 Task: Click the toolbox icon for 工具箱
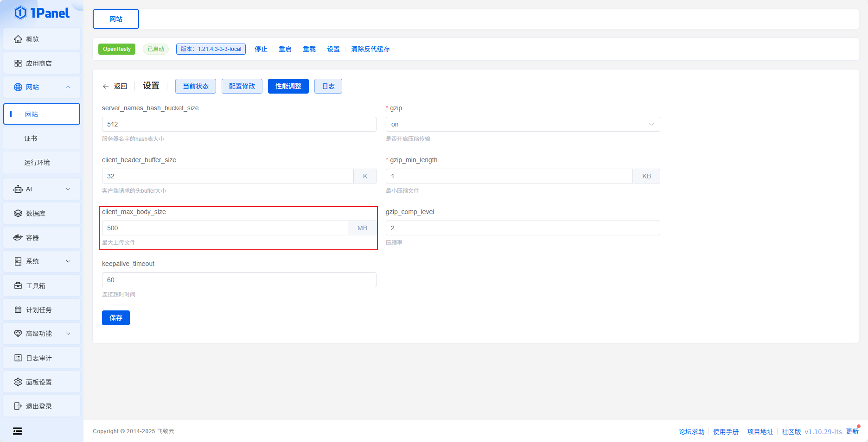(18, 286)
